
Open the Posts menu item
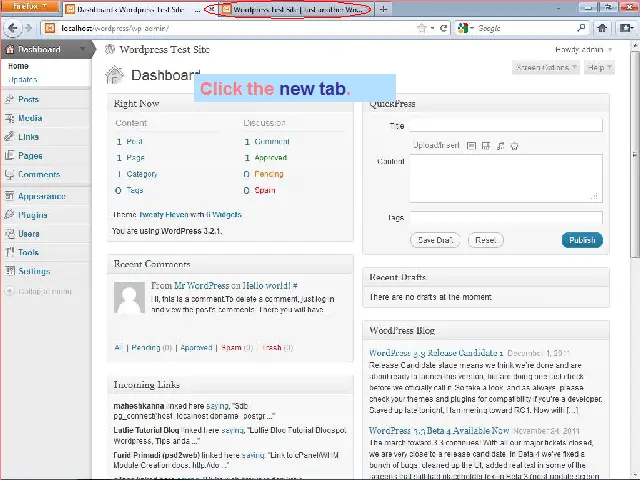click(29, 99)
